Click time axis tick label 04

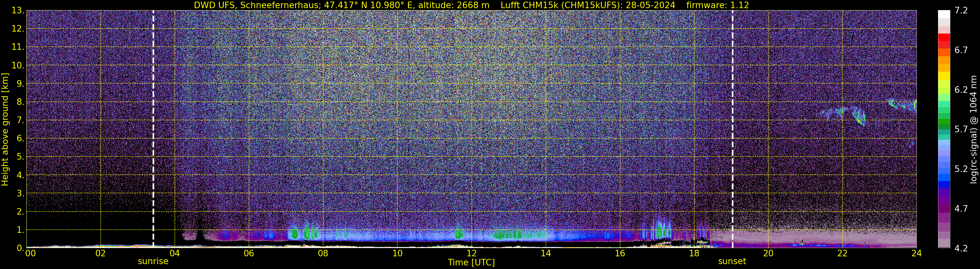click(175, 253)
